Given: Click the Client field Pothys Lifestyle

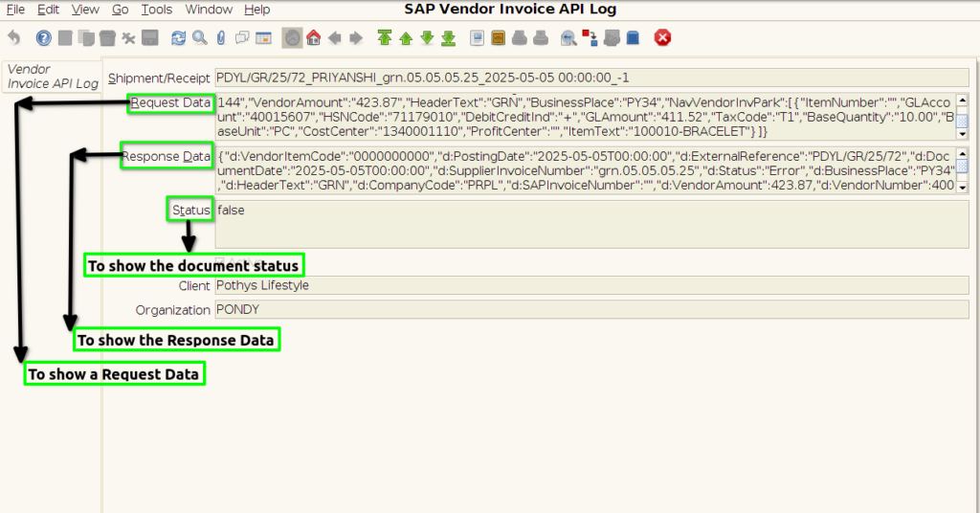Looking at the screenshot, I should coord(591,285).
